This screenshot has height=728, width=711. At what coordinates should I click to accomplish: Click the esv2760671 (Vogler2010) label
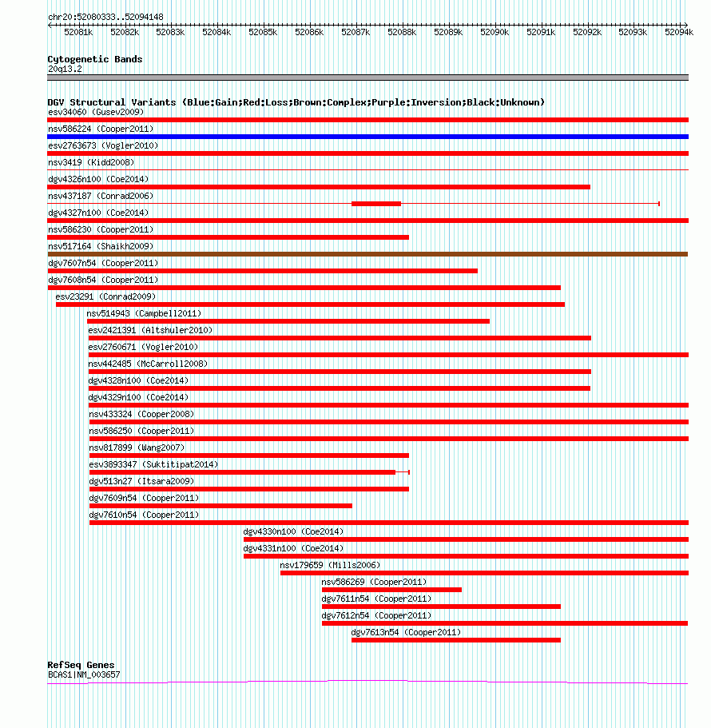[144, 347]
